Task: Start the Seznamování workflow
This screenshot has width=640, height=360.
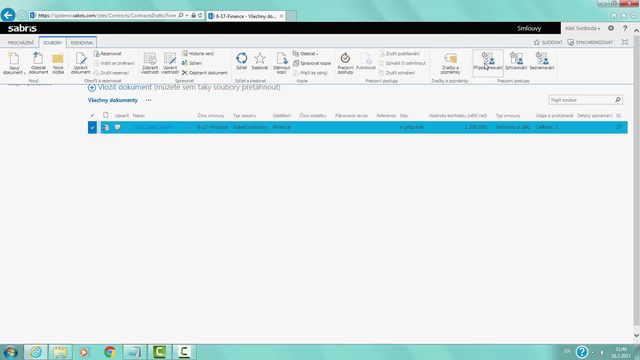Action: [x=542, y=62]
